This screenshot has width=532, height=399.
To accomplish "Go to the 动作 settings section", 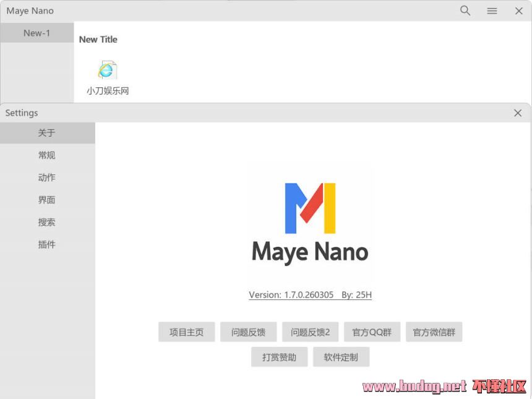I will [x=47, y=178].
